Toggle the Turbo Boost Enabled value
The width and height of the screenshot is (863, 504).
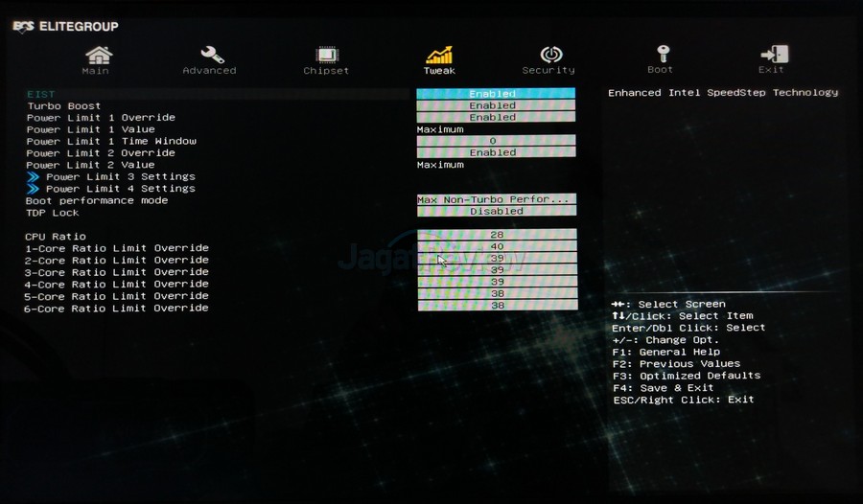pos(495,105)
